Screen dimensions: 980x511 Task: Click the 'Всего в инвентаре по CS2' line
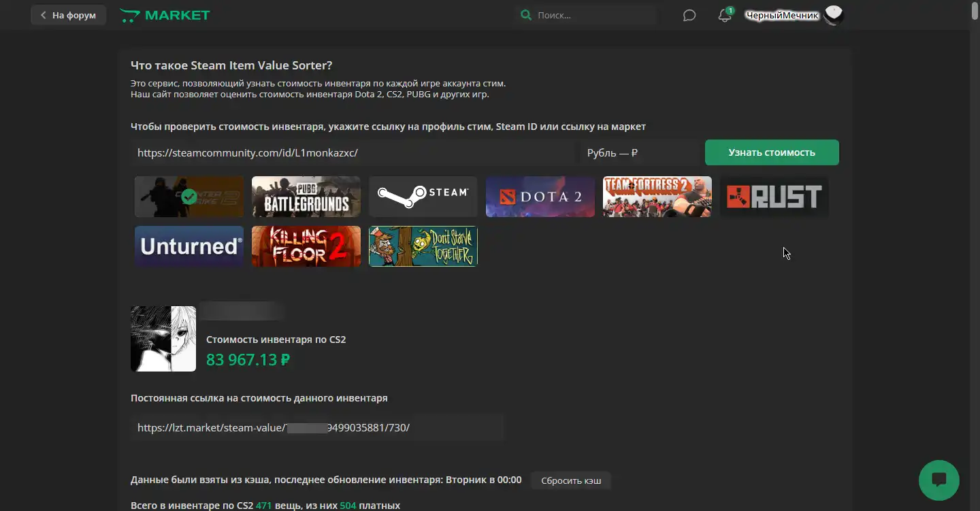[x=265, y=506]
